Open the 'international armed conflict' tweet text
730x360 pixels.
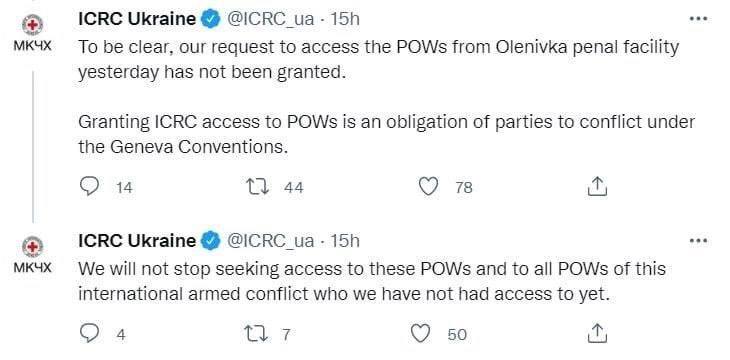pyautogui.click(x=372, y=281)
